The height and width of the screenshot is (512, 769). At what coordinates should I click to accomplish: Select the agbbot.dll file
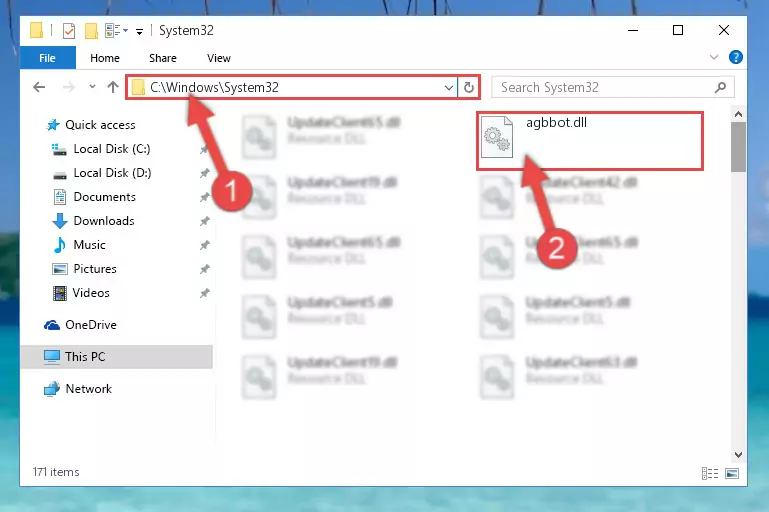point(590,141)
